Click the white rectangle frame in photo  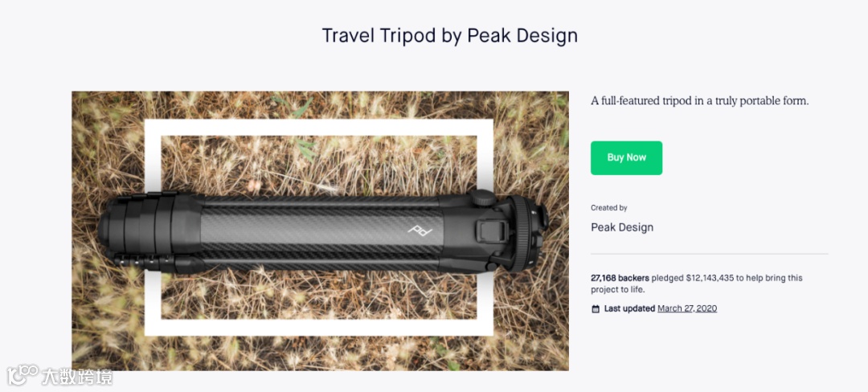[319, 127]
